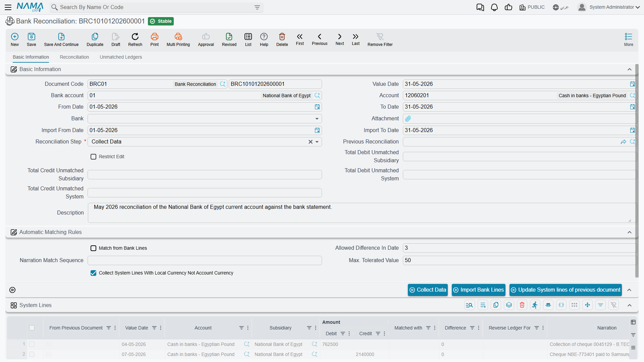Open Multi Printing option
The width and height of the screenshot is (644, 362).
click(178, 39)
